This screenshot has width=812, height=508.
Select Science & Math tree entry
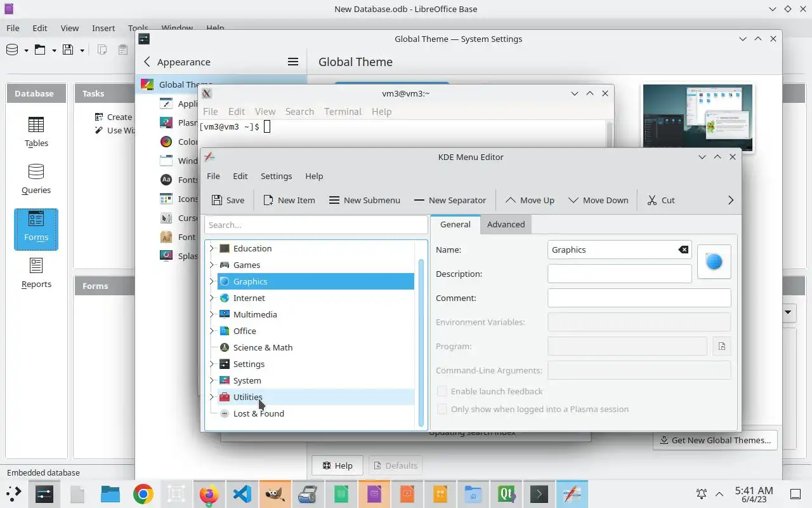coord(316,347)
